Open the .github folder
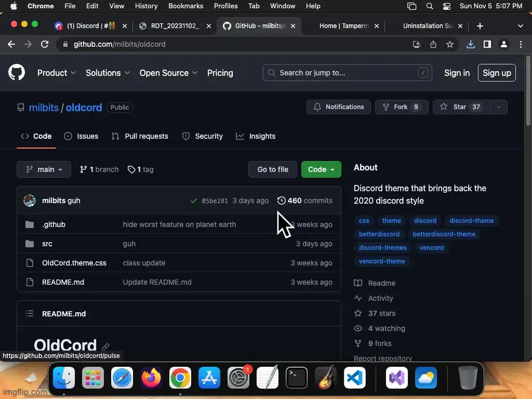 [54, 224]
